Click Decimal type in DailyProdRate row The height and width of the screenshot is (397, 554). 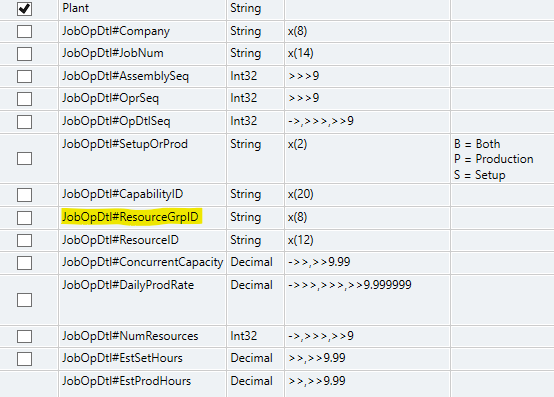pos(252,285)
